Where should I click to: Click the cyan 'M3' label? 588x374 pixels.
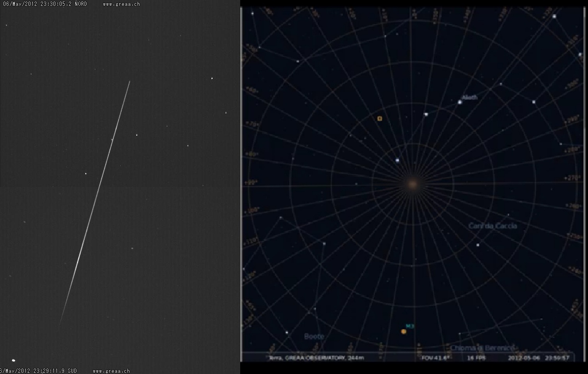[410, 326]
